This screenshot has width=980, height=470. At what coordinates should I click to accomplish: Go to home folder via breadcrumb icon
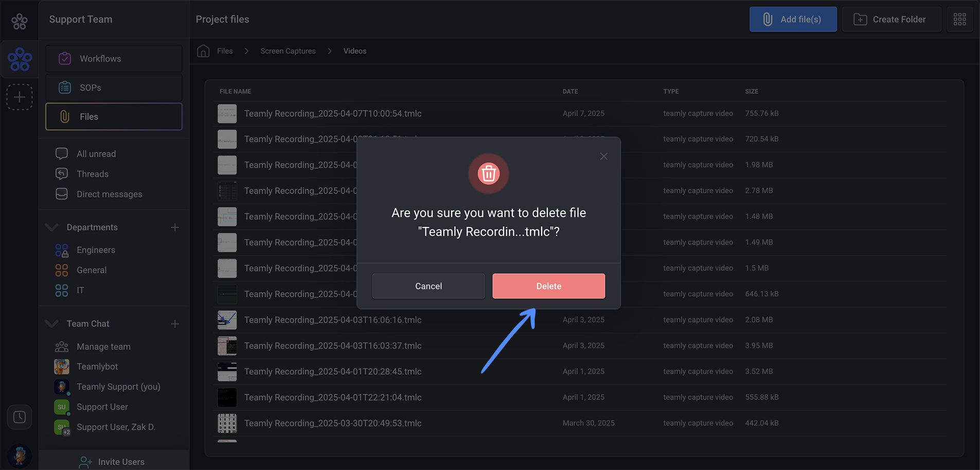pyautogui.click(x=203, y=51)
